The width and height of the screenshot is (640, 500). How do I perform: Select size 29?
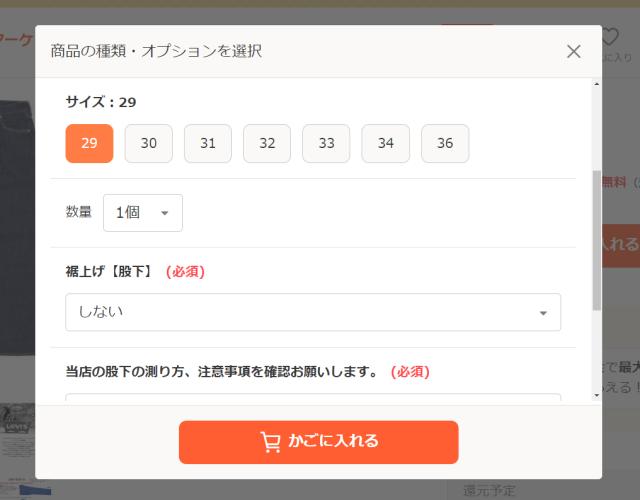(x=89, y=143)
